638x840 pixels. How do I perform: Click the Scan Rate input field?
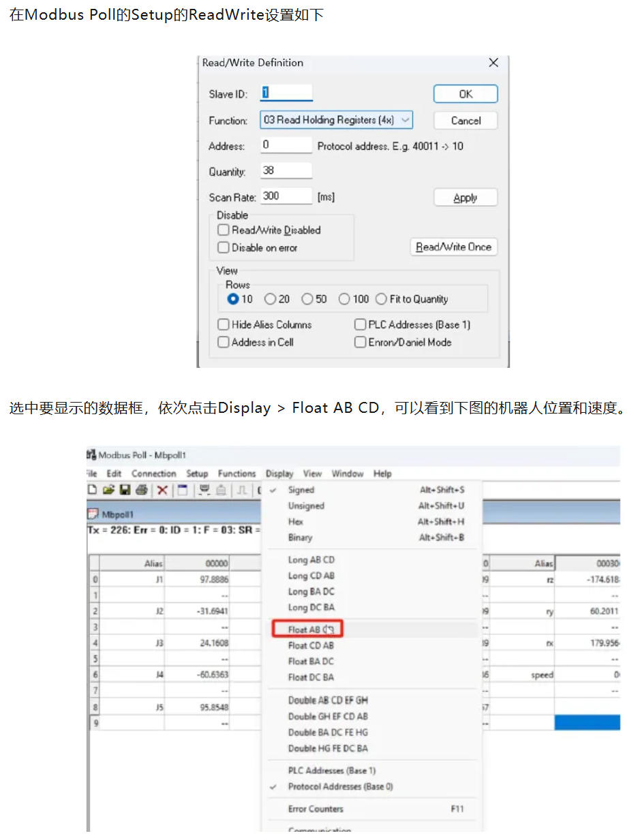286,197
